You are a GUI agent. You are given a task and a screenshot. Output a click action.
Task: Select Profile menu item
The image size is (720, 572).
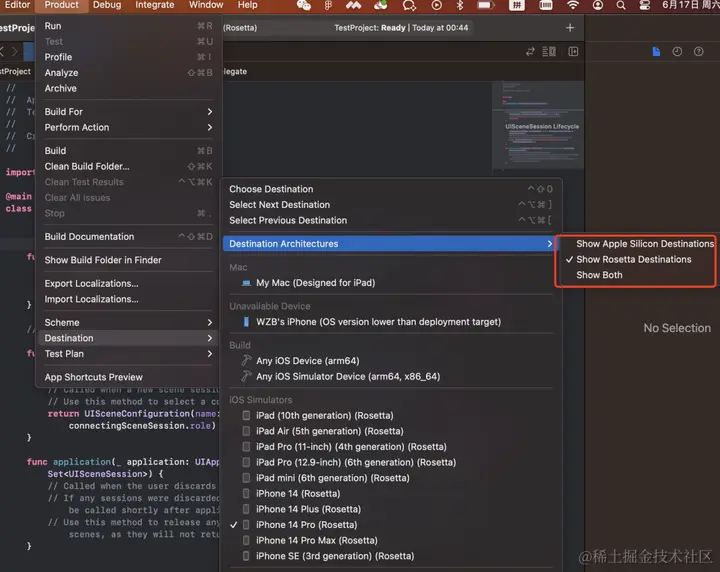pos(129,57)
